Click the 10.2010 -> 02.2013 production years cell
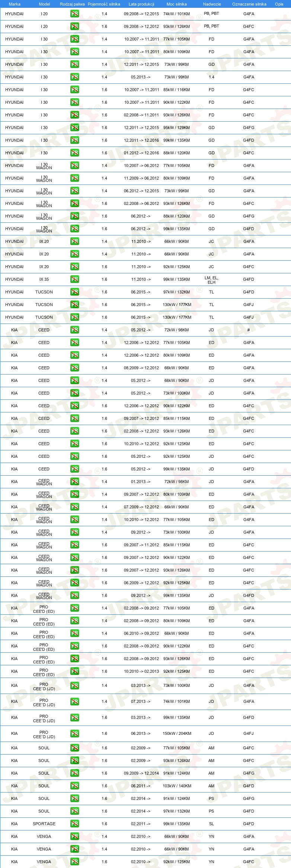This screenshot has width=291, height=868. (x=141, y=671)
